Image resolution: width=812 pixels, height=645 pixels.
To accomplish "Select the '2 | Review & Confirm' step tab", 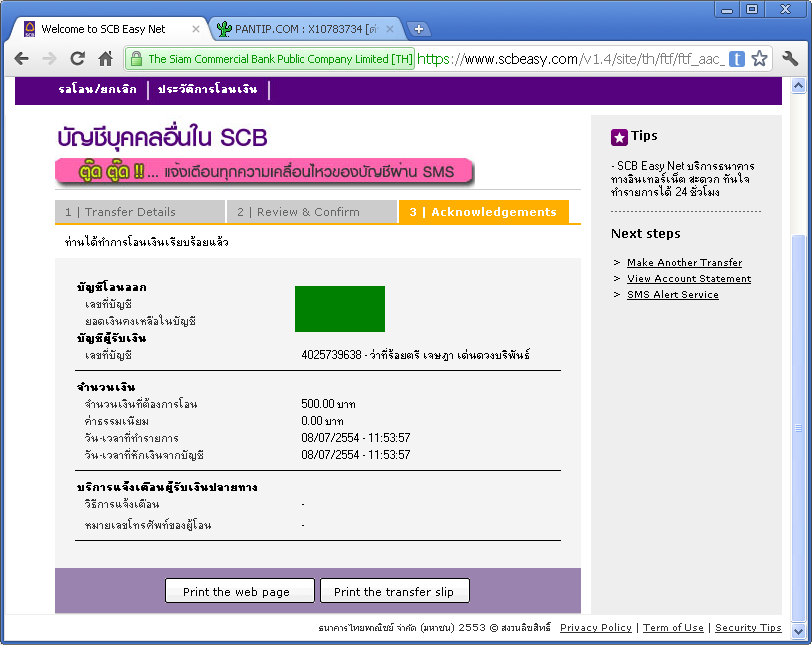I will 312,212.
